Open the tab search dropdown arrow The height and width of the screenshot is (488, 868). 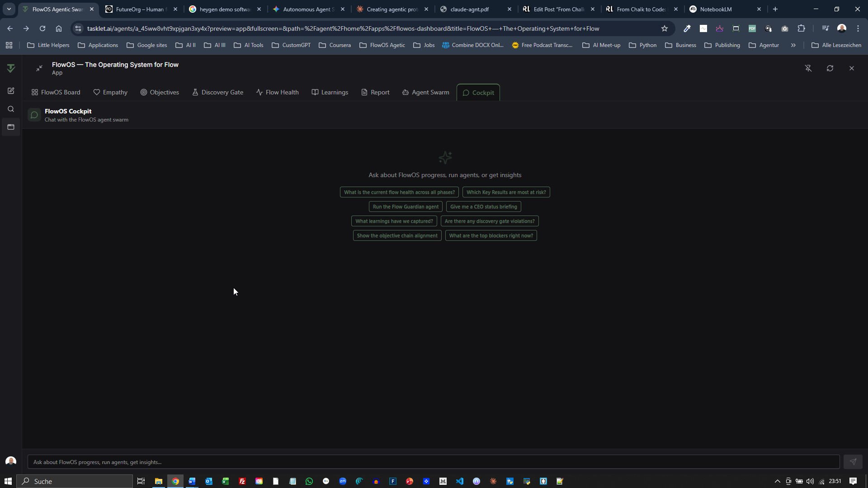coord(9,9)
